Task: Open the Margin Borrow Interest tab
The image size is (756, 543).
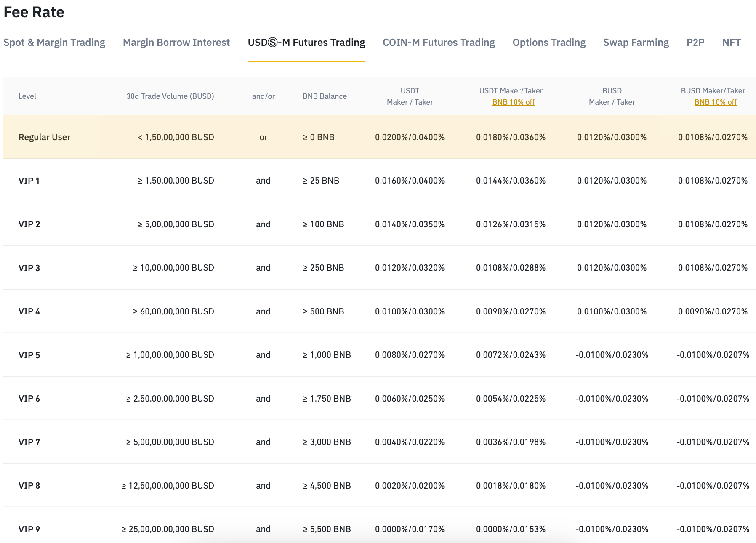Action: 176,43
